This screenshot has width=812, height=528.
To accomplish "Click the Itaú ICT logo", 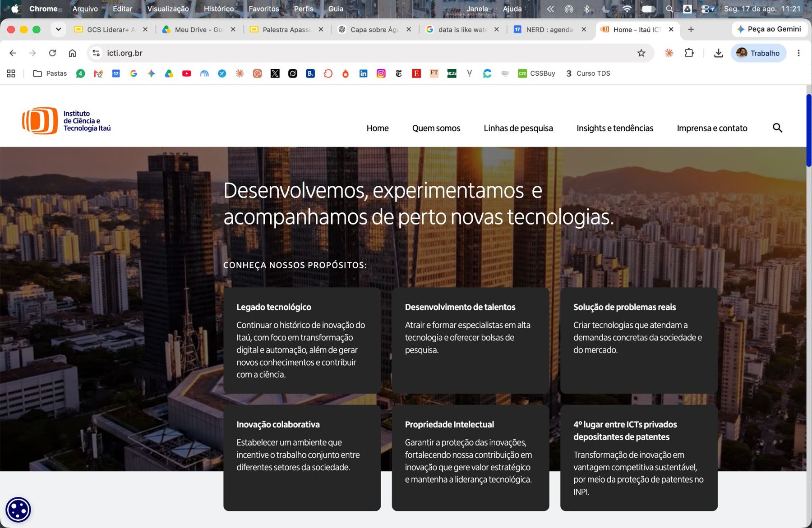I will coord(67,121).
